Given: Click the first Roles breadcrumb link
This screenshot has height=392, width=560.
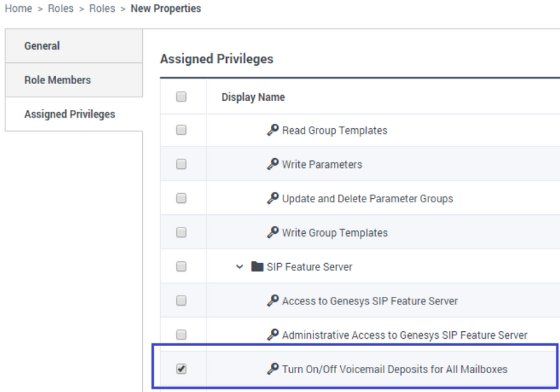Looking at the screenshot, I should coord(60,9).
